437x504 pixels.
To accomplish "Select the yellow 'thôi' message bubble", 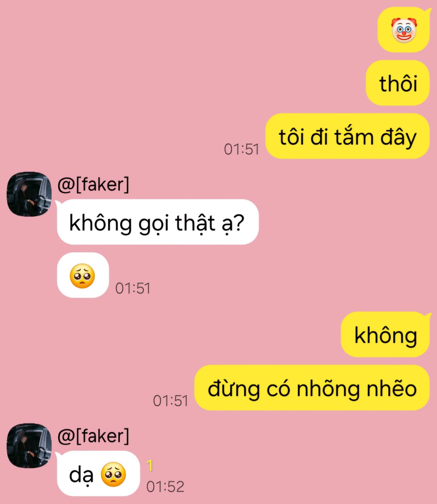I will (398, 83).
